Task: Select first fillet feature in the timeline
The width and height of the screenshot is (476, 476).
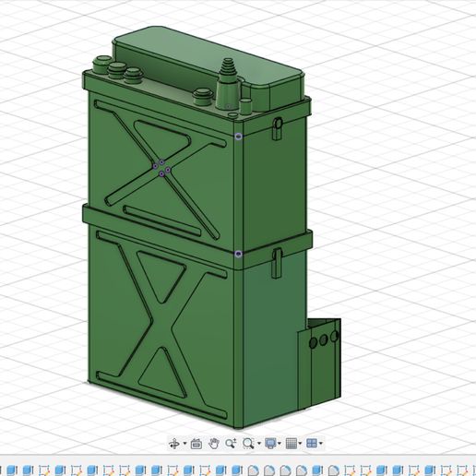Action: point(253,470)
